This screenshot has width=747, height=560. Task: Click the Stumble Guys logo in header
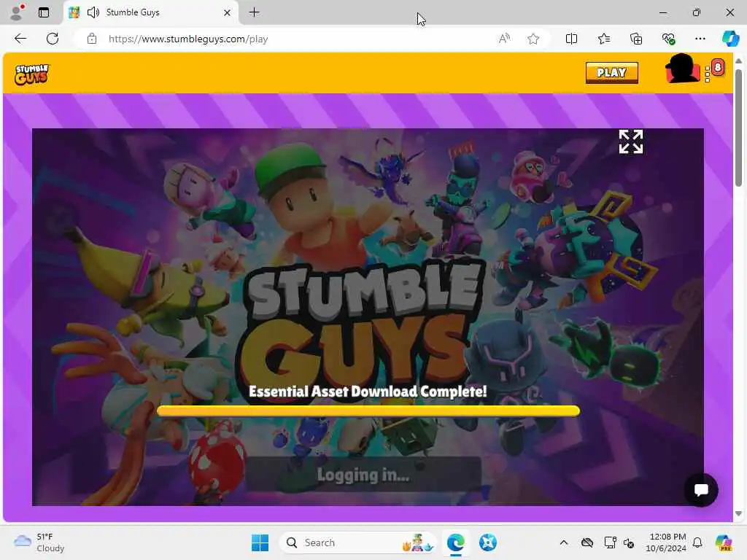pos(32,74)
